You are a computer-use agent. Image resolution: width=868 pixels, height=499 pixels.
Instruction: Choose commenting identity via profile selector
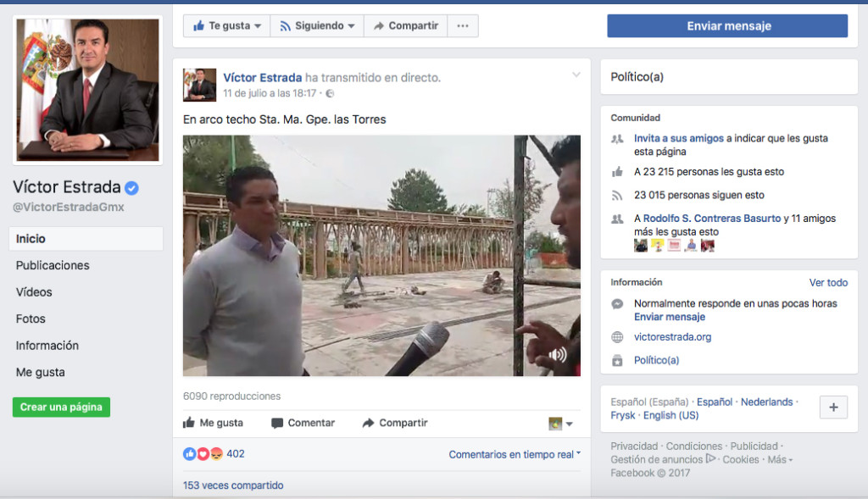[560, 424]
